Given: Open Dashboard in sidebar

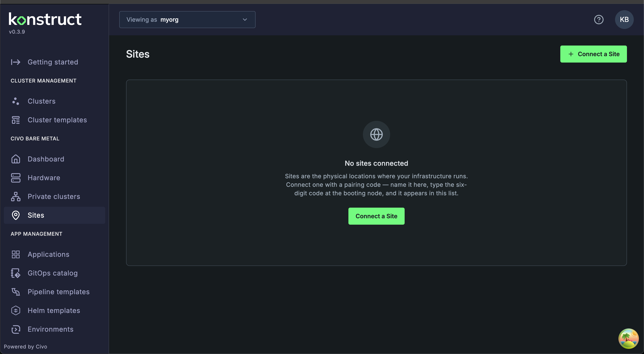Looking at the screenshot, I should (55, 159).
